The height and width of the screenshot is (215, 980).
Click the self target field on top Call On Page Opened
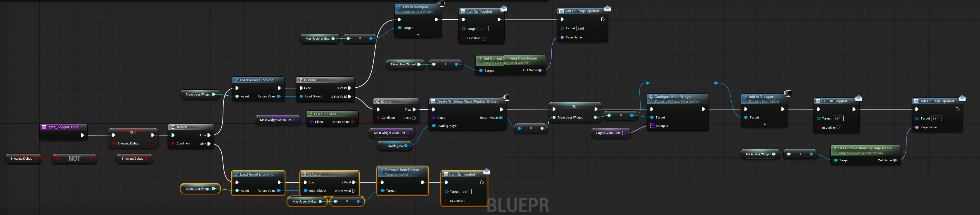(581, 29)
